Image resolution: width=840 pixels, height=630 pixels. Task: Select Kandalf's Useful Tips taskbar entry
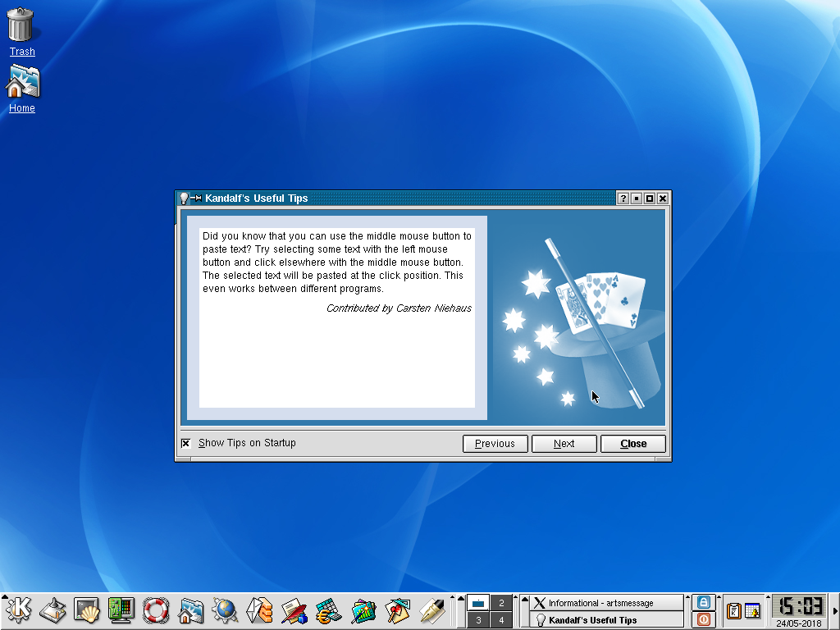(x=607, y=620)
